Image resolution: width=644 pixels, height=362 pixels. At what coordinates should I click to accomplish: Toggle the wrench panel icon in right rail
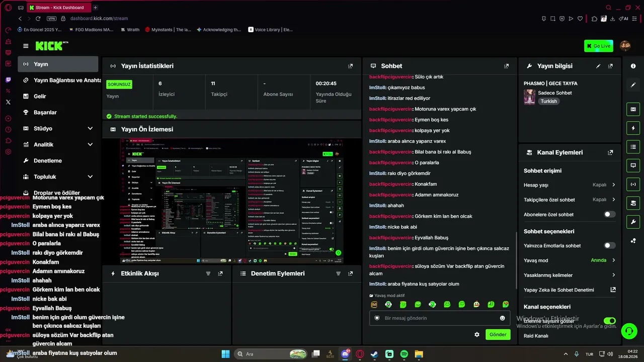pyautogui.click(x=633, y=222)
